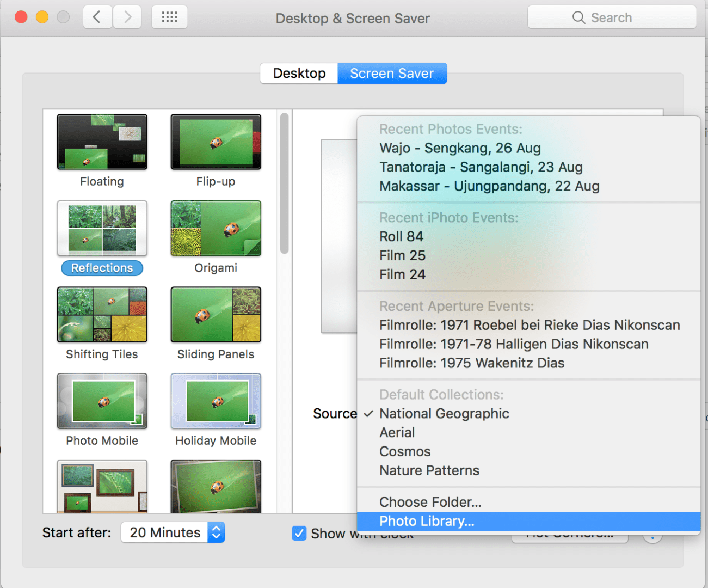
Task: Choose the Origami screen saver
Action: click(x=216, y=228)
